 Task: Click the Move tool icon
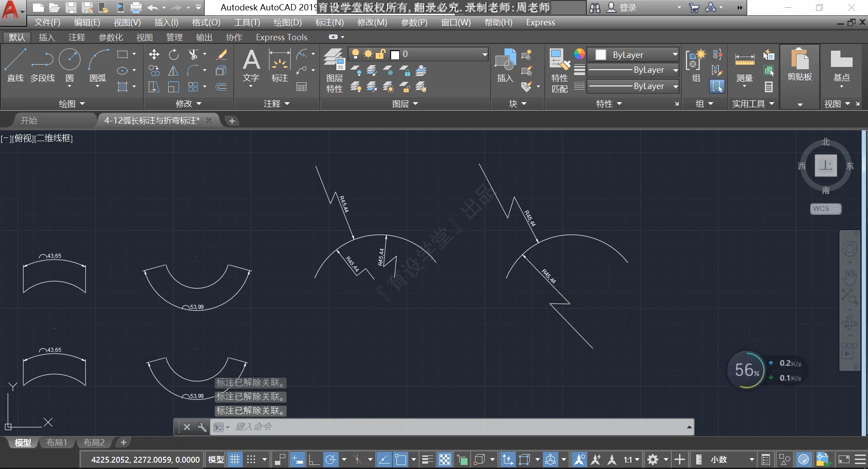pyautogui.click(x=154, y=55)
